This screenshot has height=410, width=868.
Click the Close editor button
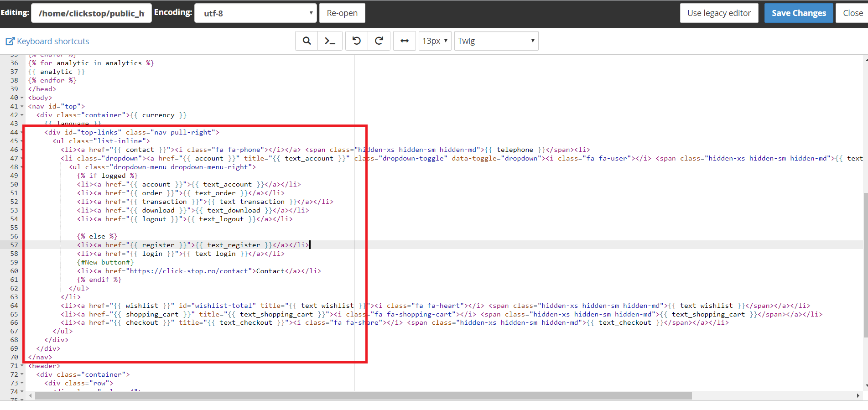852,13
